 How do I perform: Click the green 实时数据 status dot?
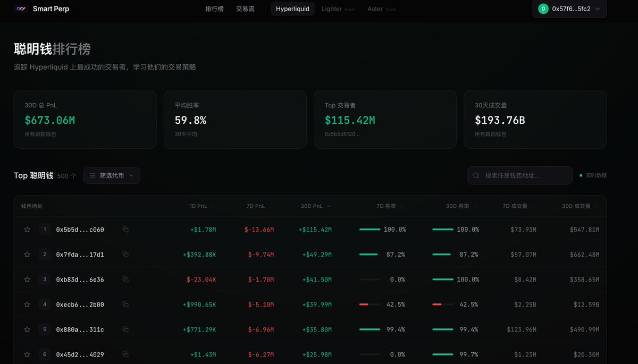581,175
